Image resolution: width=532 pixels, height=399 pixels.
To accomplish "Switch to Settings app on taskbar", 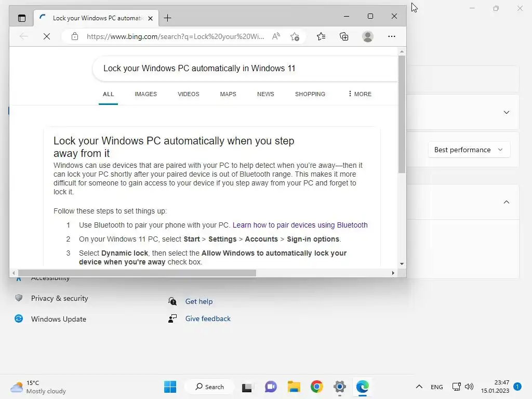I will [x=340, y=387].
